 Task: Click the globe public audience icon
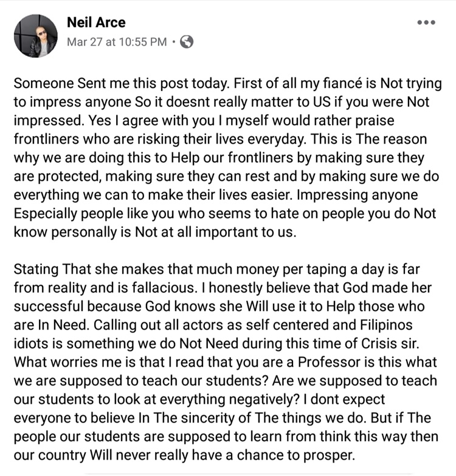[187, 43]
